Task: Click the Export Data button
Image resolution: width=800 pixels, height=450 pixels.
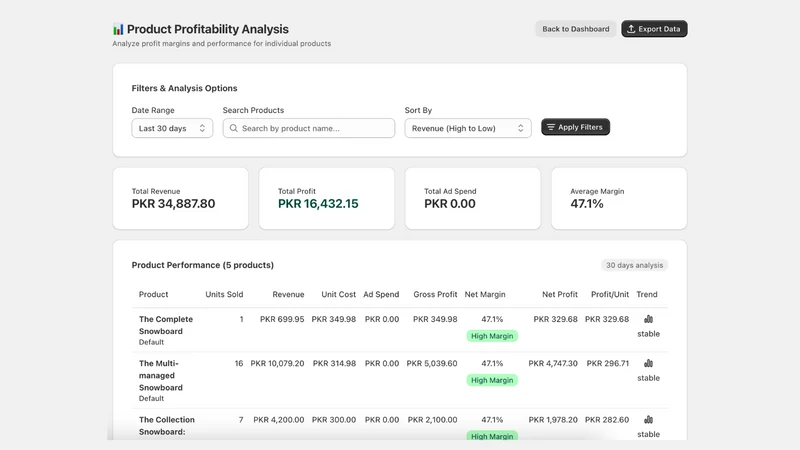Action: pyautogui.click(x=654, y=29)
